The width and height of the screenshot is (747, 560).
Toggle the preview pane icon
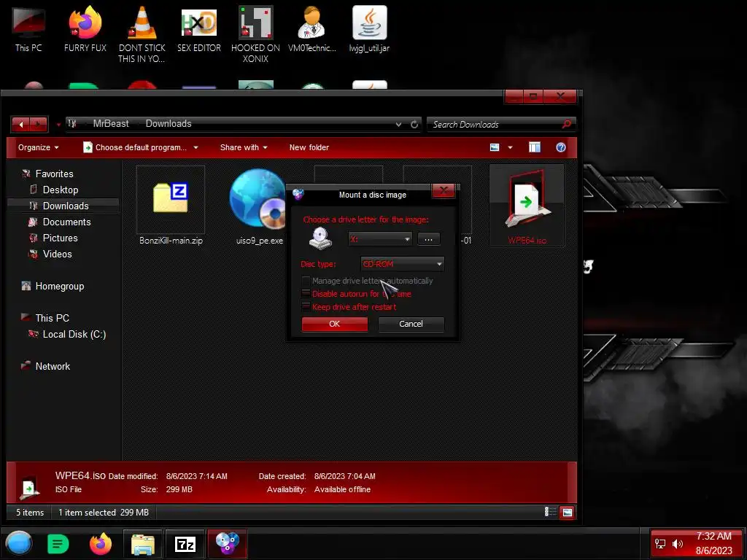(x=535, y=147)
